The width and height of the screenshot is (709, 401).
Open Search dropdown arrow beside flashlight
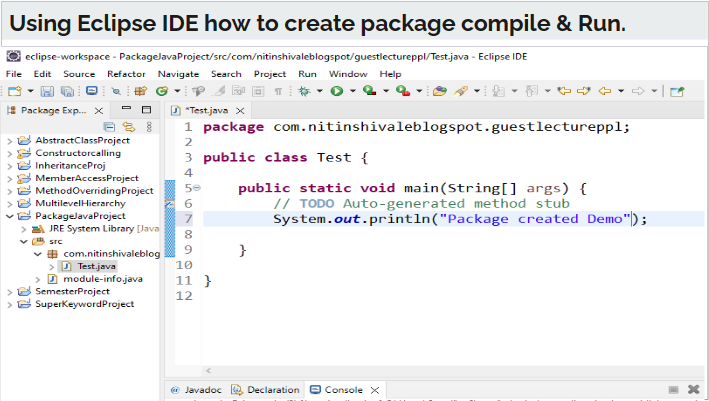(x=477, y=91)
